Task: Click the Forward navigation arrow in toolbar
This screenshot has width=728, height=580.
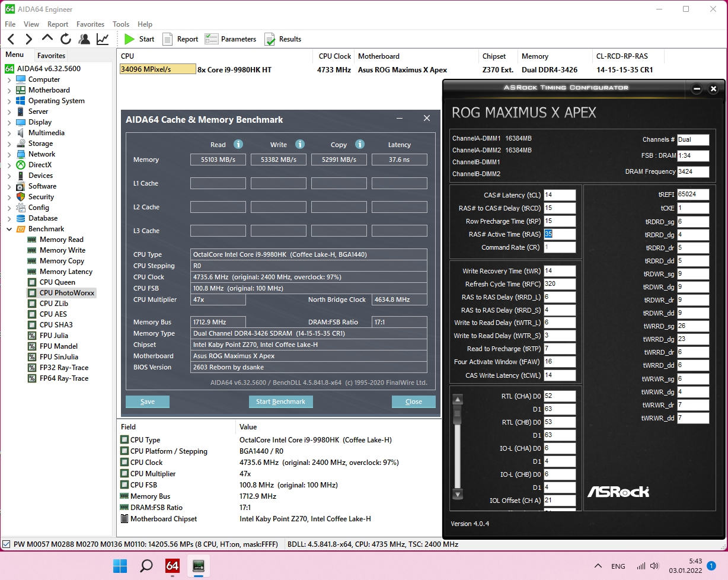Action: (29, 39)
